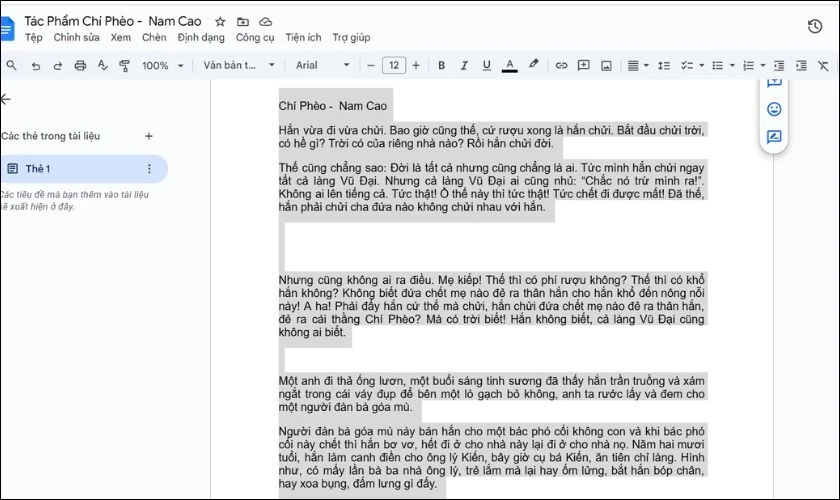Click the 'Các thẻ trong tài liệu' label
The width and height of the screenshot is (840, 500).
click(50, 136)
